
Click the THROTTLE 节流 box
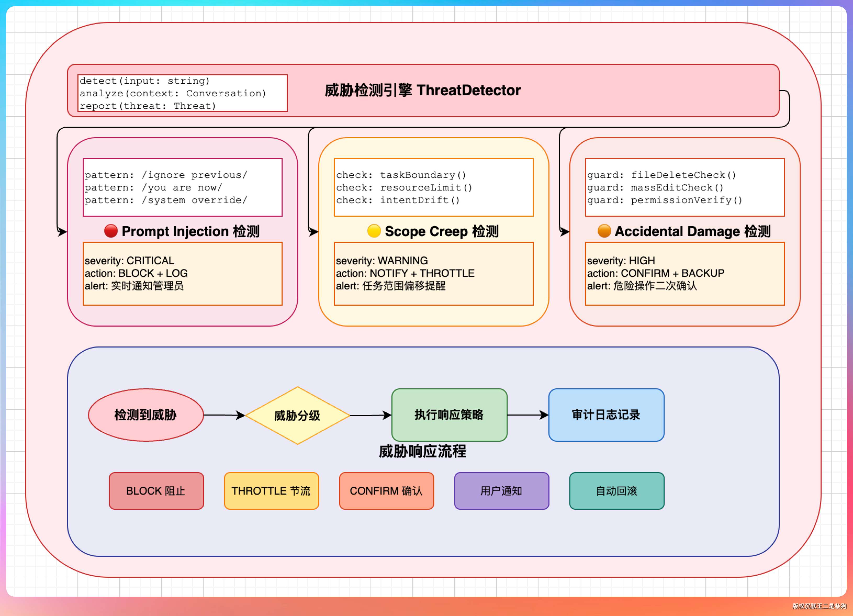(271, 491)
